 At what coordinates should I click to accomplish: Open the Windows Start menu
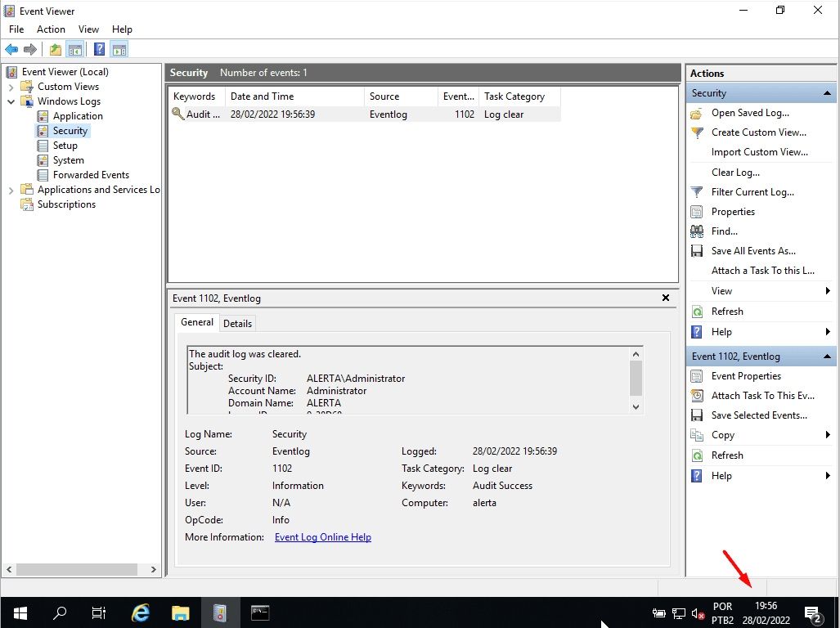coord(20,612)
